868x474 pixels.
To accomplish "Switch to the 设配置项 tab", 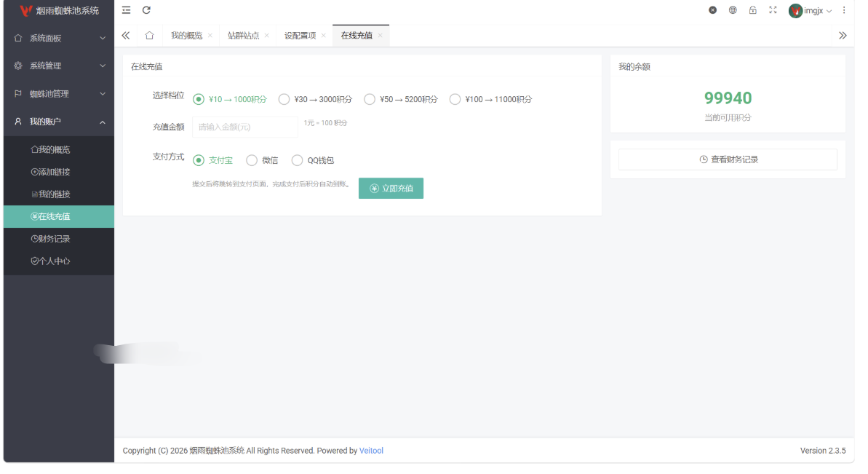I will click(x=300, y=36).
